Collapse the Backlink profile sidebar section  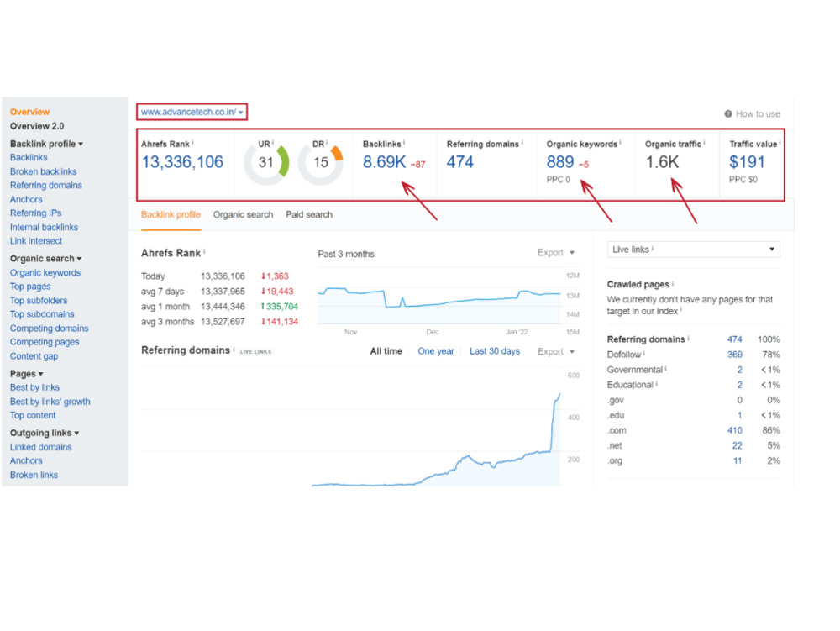pos(46,144)
